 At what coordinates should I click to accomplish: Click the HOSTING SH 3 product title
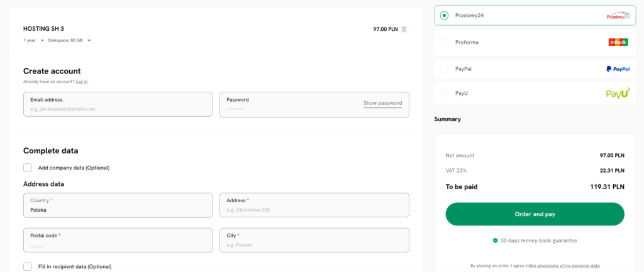[43, 29]
